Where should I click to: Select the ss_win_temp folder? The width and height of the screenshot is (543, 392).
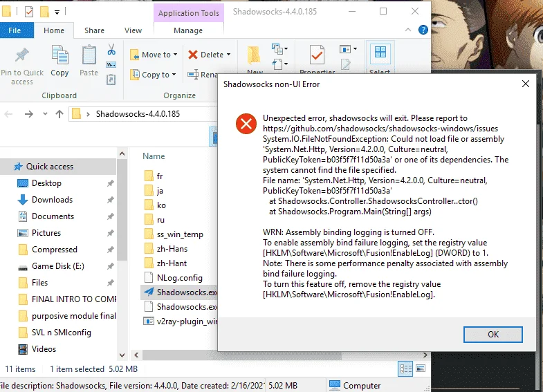[174, 234]
